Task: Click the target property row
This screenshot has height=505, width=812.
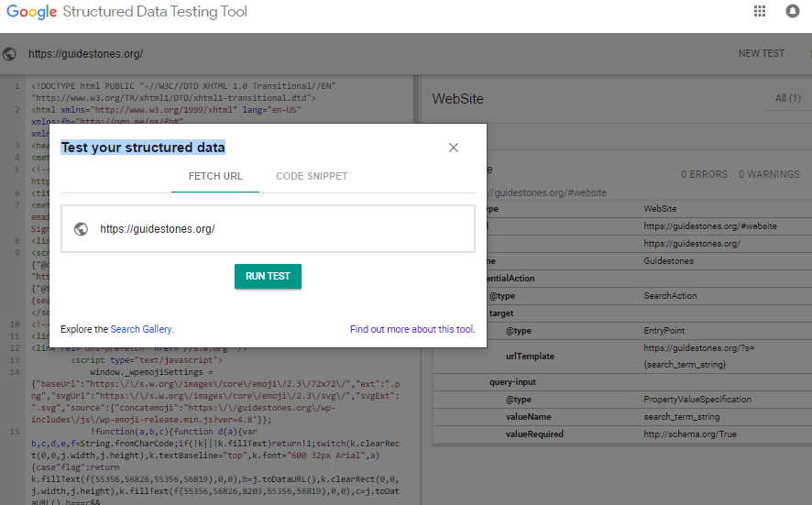Action: coord(623,313)
